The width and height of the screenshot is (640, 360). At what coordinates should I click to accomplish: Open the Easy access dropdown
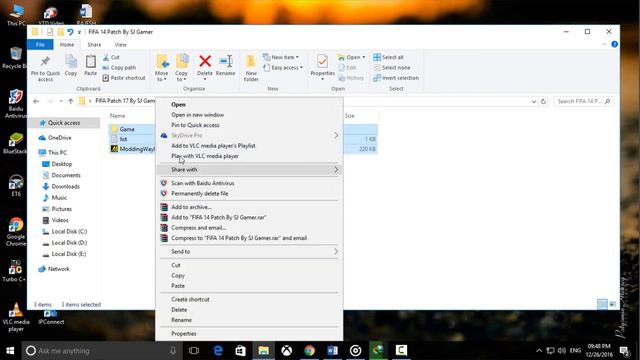tap(283, 67)
